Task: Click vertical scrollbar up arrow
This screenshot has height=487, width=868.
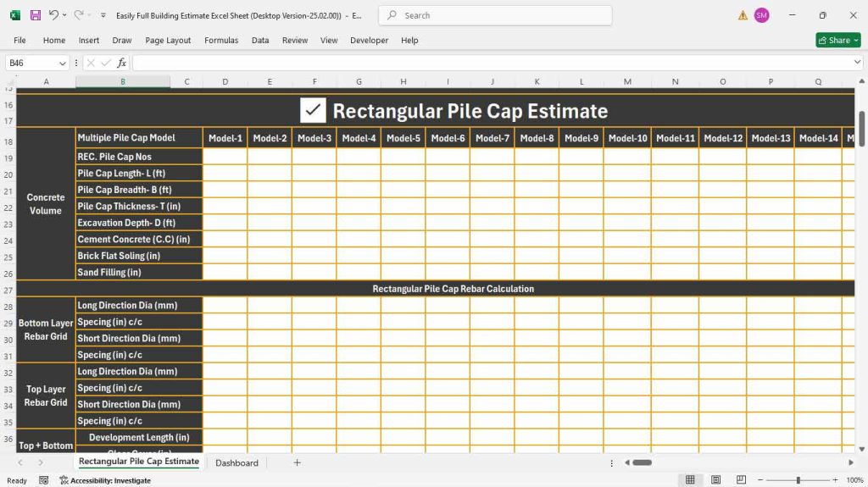Action: pyautogui.click(x=861, y=81)
